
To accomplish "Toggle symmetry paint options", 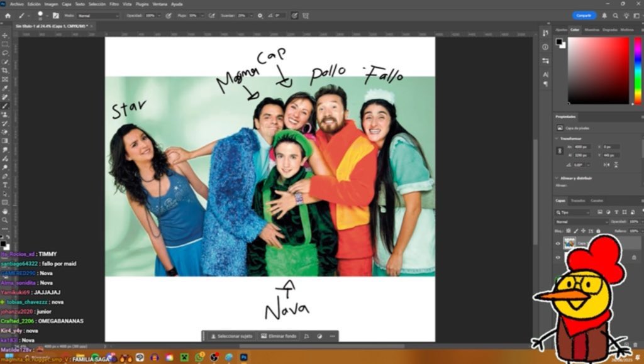I will pos(306,16).
